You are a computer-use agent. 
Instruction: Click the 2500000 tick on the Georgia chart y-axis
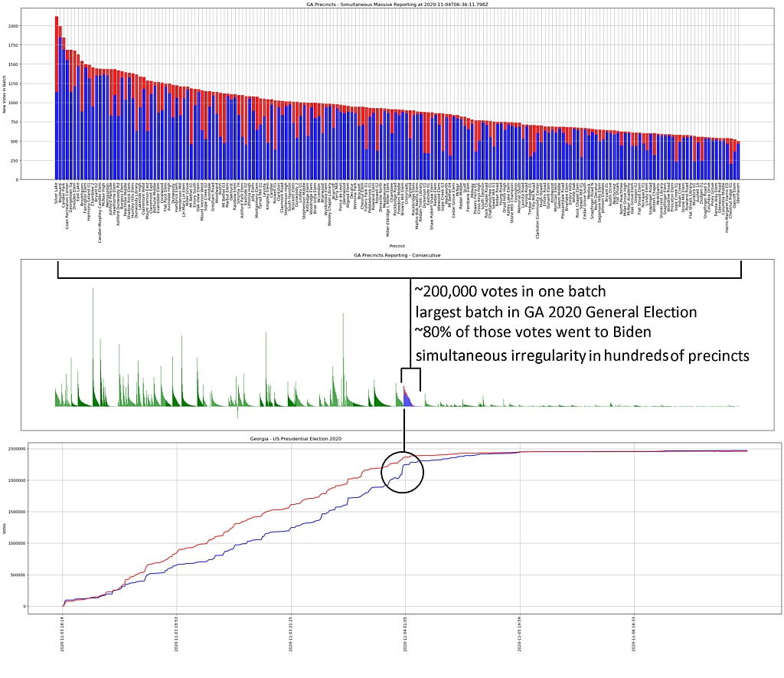(16, 449)
